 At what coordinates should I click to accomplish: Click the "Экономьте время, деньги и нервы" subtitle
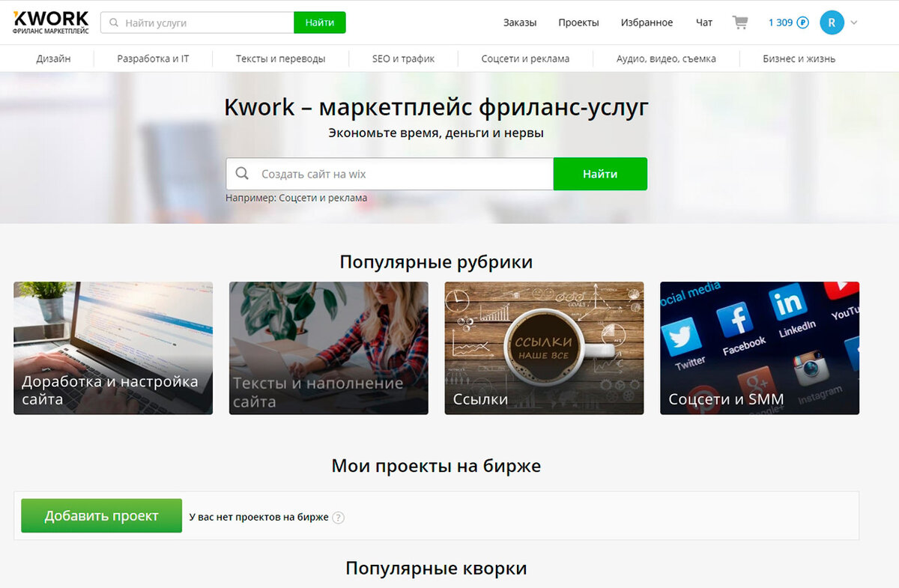[436, 133]
